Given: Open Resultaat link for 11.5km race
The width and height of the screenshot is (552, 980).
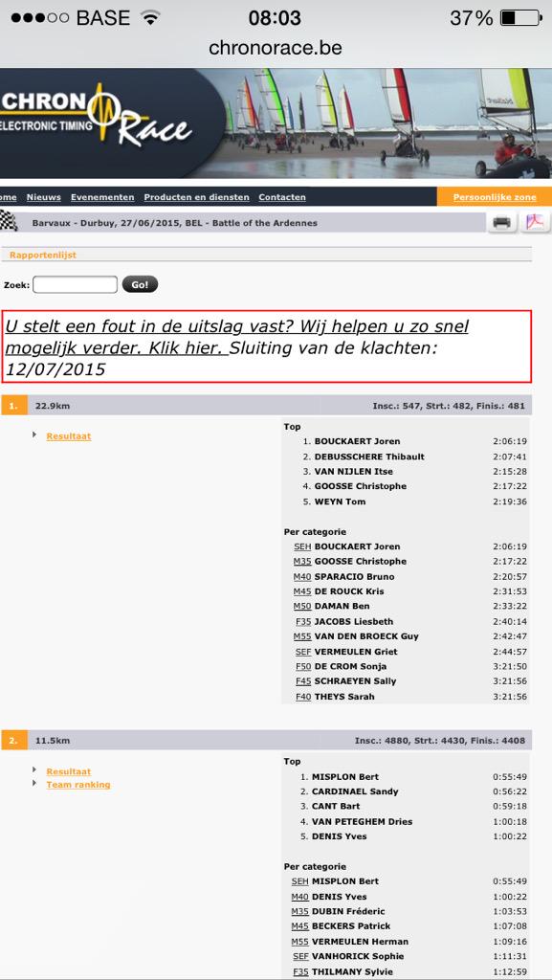Looking at the screenshot, I should pyautogui.click(x=69, y=772).
